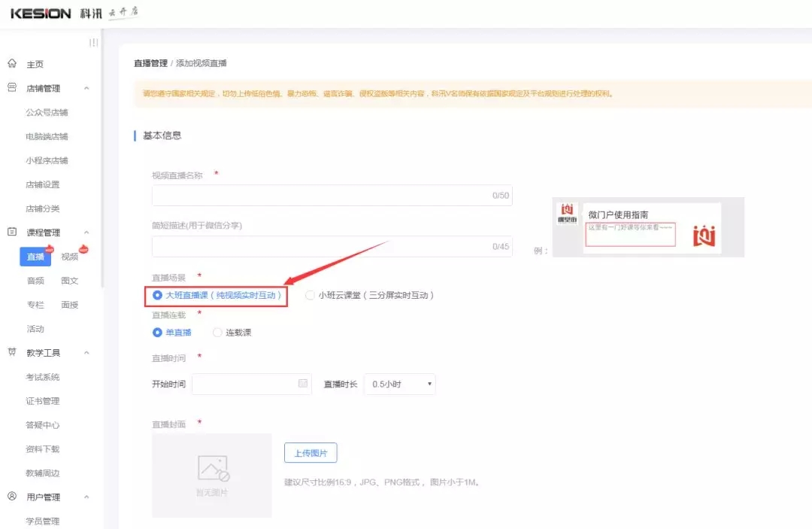This screenshot has height=529, width=812.
Task: Go to 考试系统 in the sidebar
Action: tap(43, 377)
